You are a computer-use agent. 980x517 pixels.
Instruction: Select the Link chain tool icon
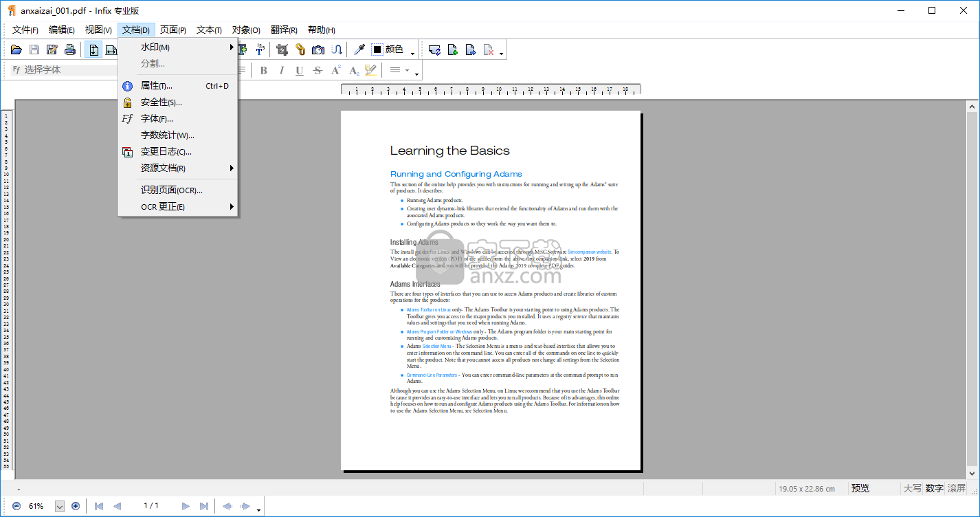[x=300, y=49]
